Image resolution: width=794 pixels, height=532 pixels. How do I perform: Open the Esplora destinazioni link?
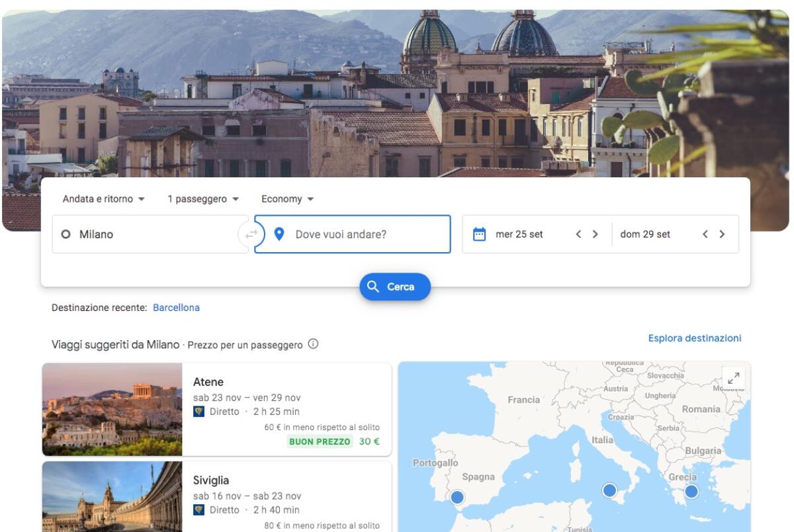(x=695, y=337)
